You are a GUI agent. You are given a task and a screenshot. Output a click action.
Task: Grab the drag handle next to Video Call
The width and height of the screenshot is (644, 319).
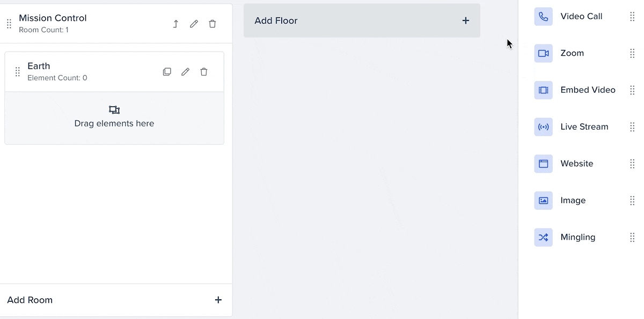coord(632,16)
